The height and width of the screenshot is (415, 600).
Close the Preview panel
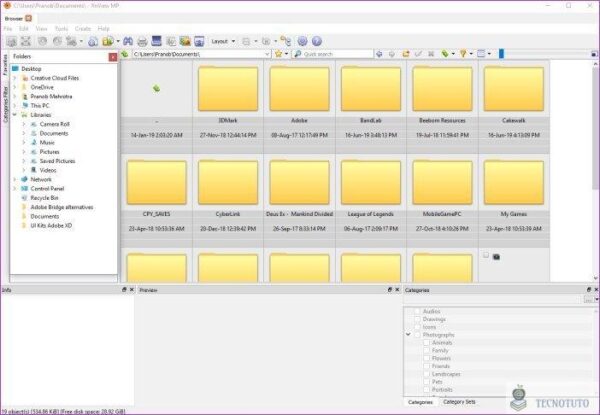[x=397, y=290]
